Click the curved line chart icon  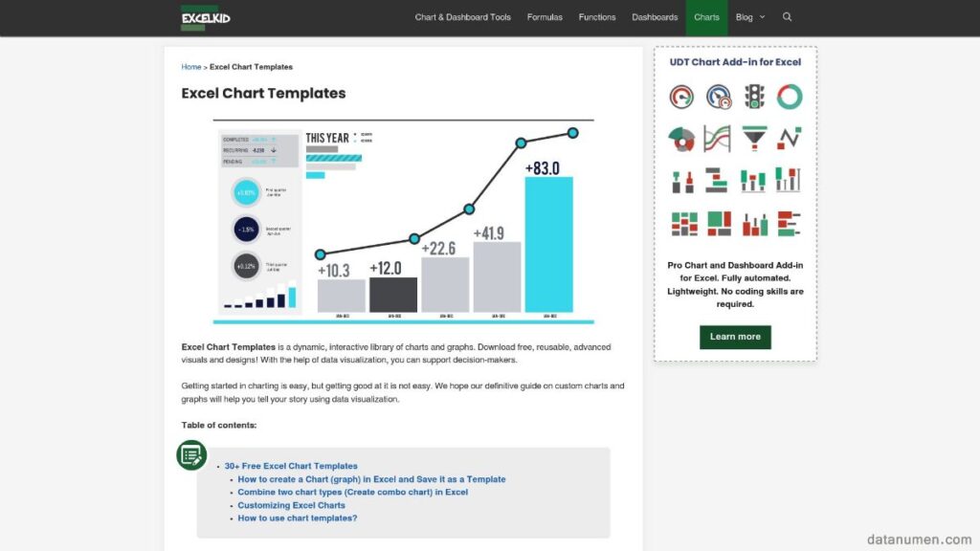717,137
